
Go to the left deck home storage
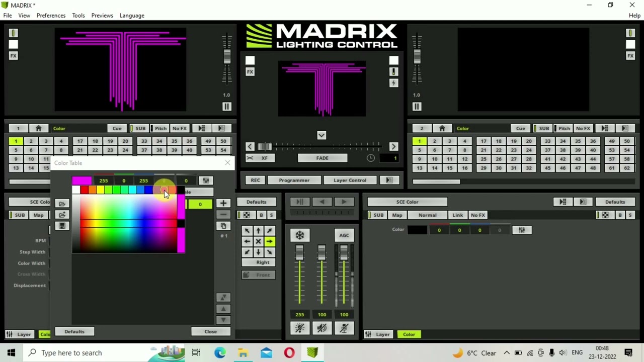[38, 128]
